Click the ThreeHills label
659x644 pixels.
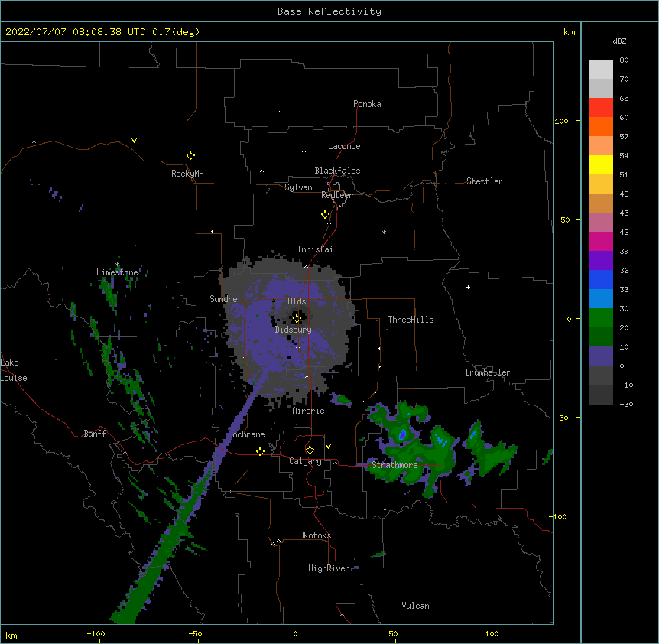[411, 320]
